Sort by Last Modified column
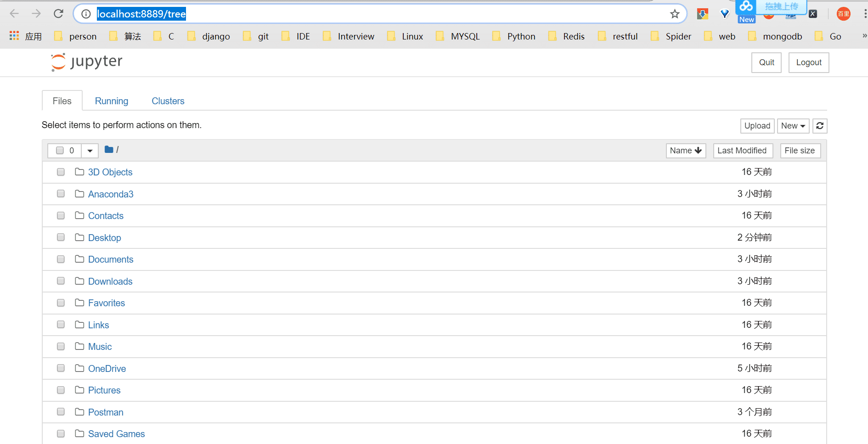The width and height of the screenshot is (868, 444). (x=742, y=151)
